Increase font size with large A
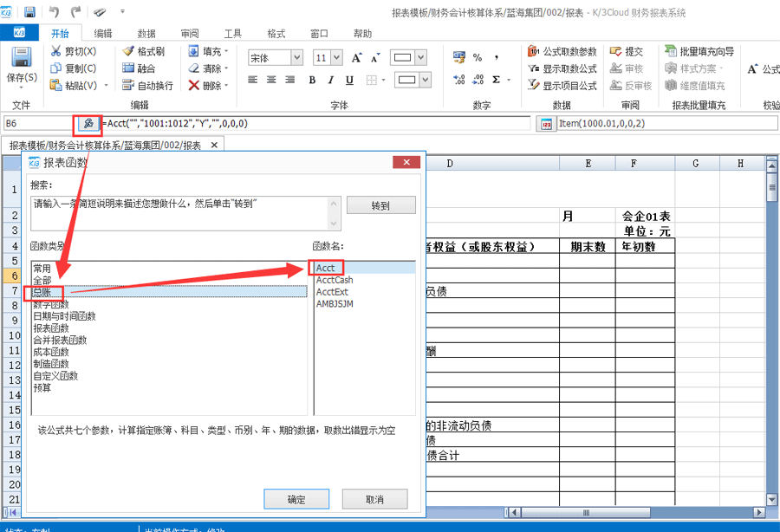780x532 pixels. coord(356,58)
